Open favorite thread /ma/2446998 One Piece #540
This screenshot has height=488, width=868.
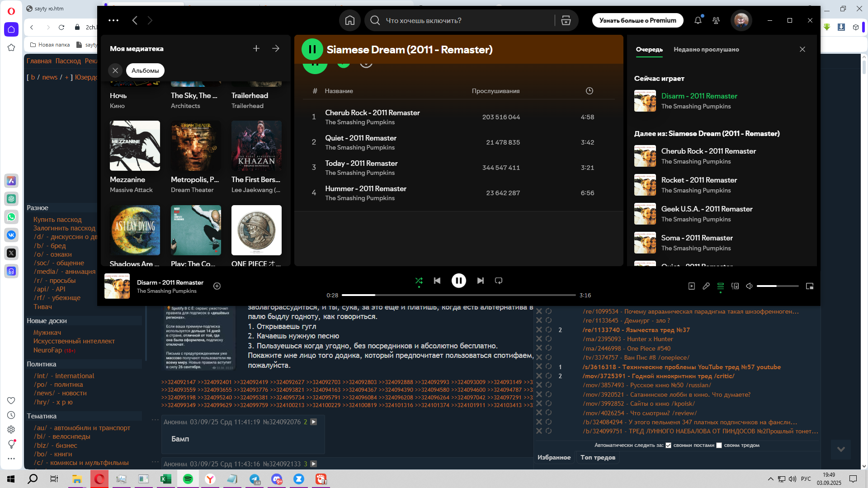click(x=626, y=348)
